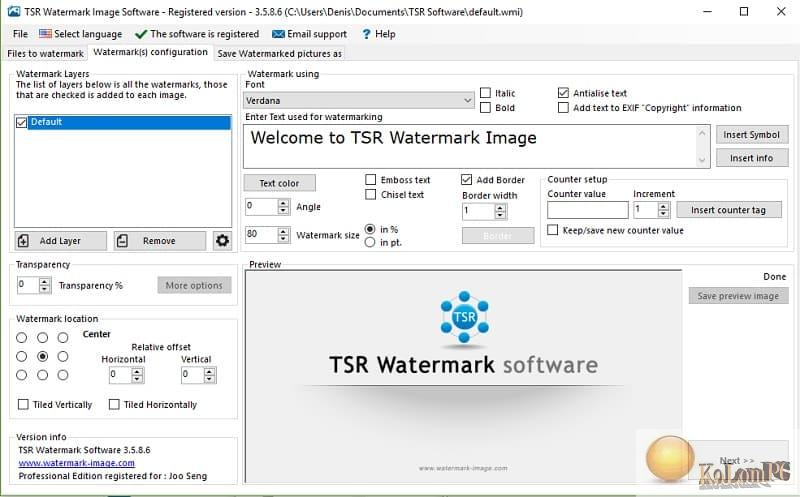Decrease Transparency % spinner
The image size is (800, 497).
(45, 289)
